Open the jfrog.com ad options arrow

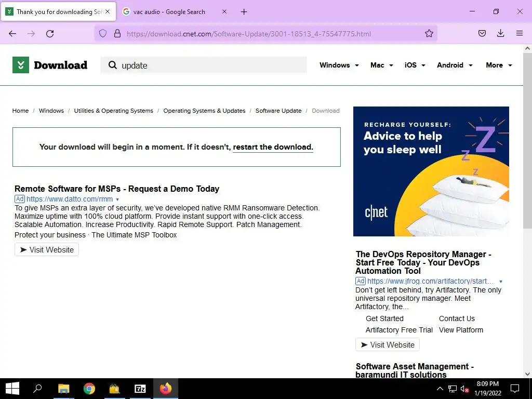500,281
